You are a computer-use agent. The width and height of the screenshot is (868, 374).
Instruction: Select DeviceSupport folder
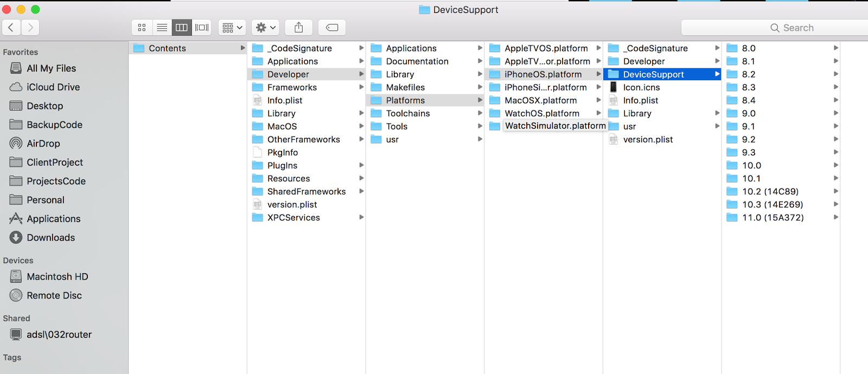point(662,74)
